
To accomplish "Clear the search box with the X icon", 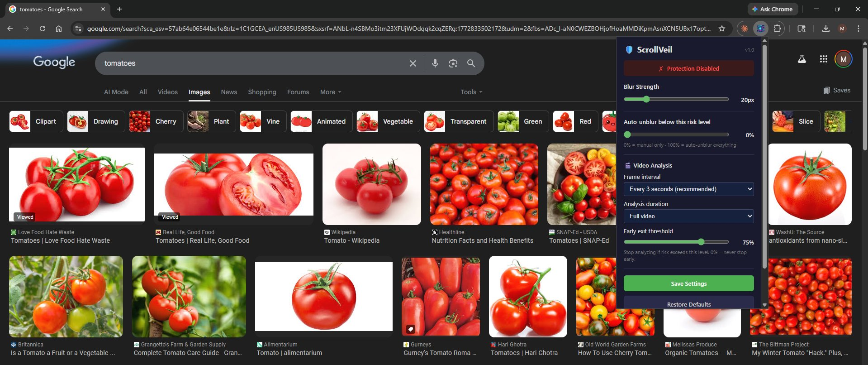I will pos(413,63).
